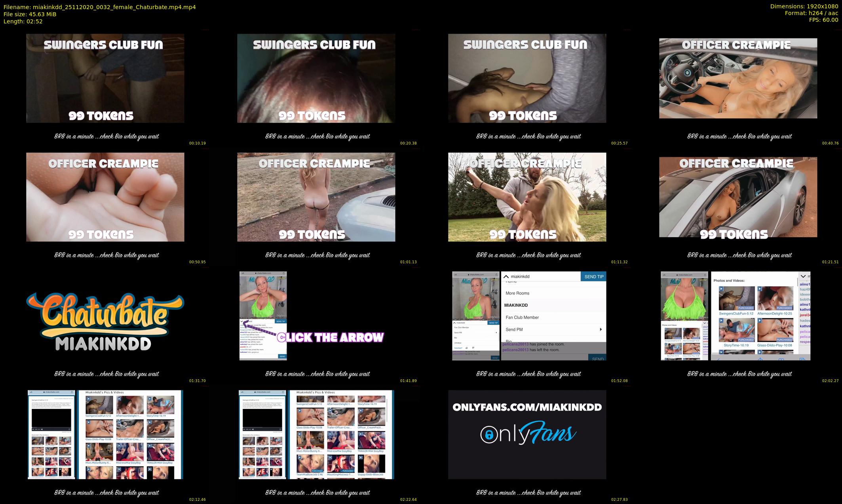Select the 'Click the Arrow' frame at 01:41.89
The width and height of the screenshot is (842, 504).
coord(312,316)
